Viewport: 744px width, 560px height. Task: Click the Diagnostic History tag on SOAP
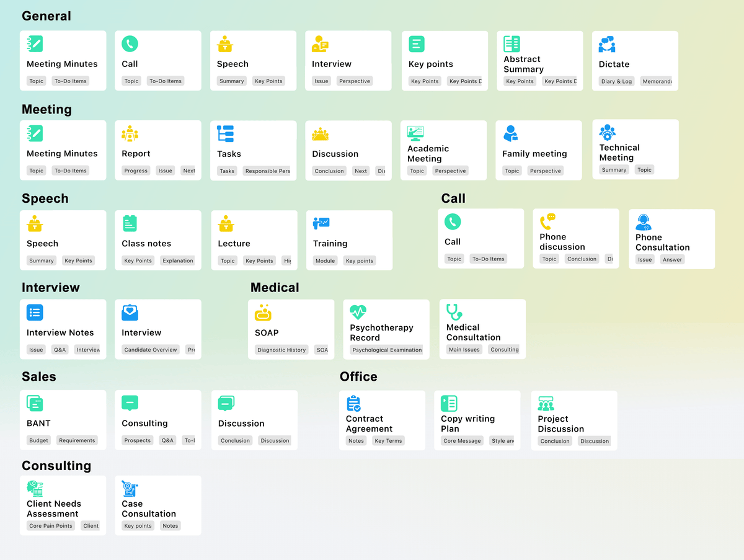[281, 350]
